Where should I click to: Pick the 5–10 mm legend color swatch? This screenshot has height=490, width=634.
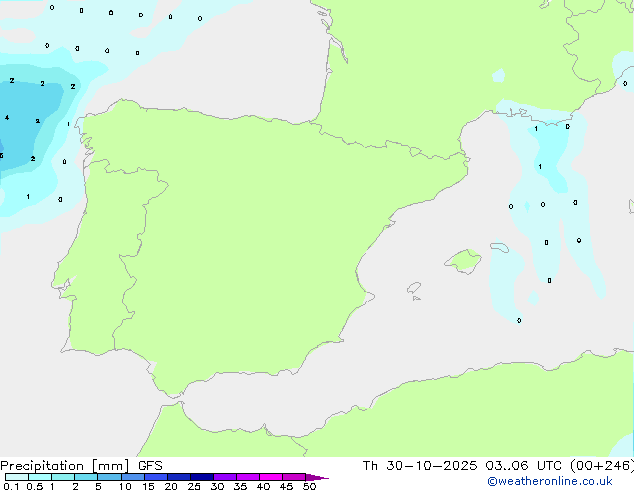point(109,477)
